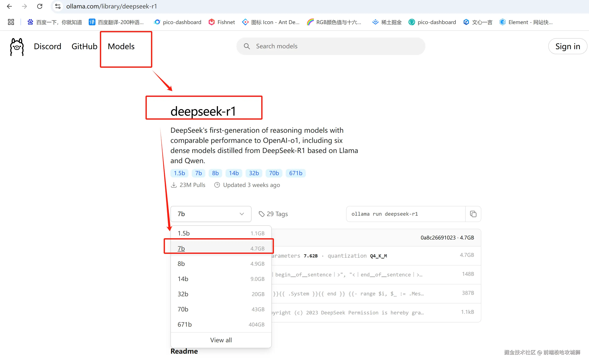
Task: Open the Models nav item
Action: tap(121, 46)
